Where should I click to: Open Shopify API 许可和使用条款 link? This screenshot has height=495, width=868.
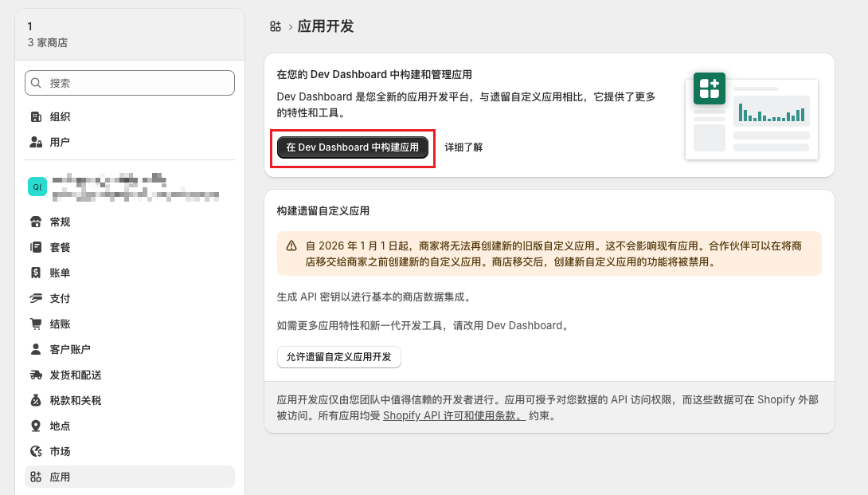tap(454, 416)
